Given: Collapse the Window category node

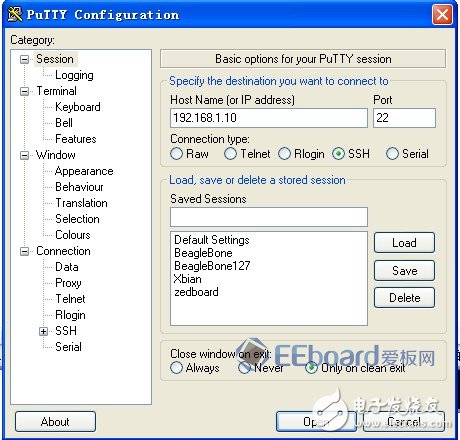Looking at the screenshot, I should (24, 155).
